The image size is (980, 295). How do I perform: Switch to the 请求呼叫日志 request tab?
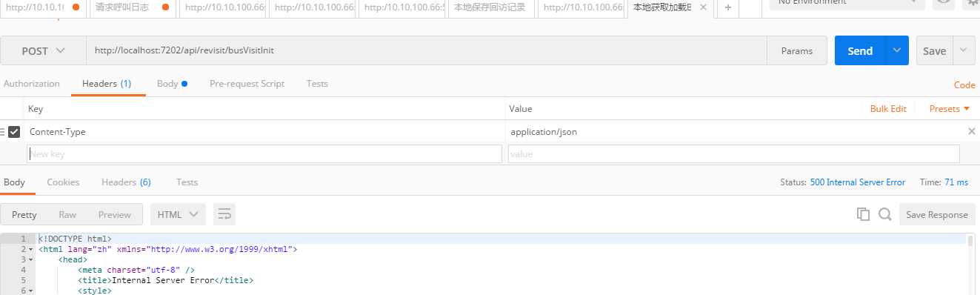point(133,7)
